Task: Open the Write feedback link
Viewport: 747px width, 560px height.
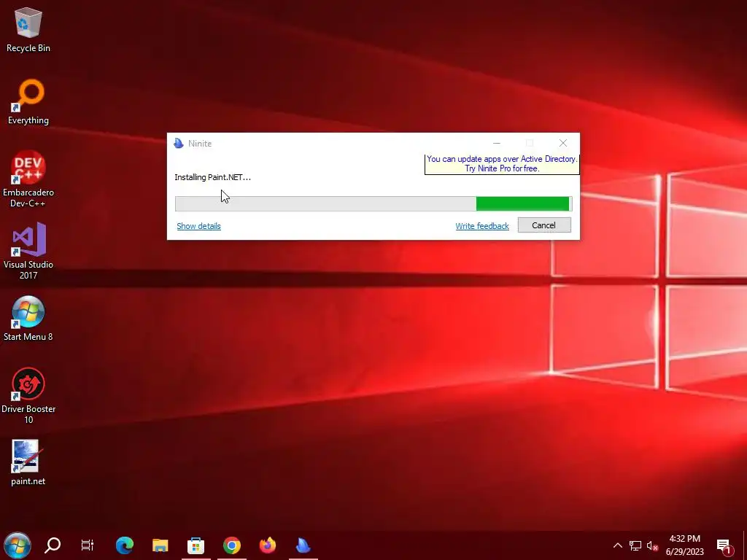Action: click(x=482, y=226)
